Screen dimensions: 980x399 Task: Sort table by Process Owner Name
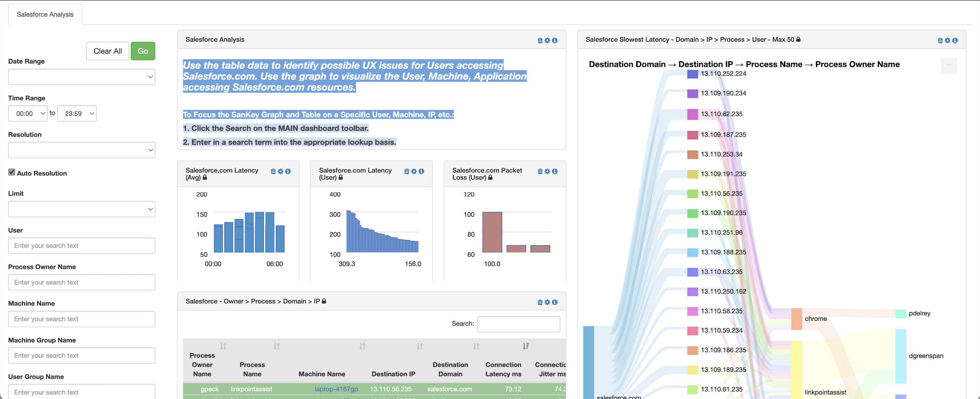pyautogui.click(x=223, y=346)
